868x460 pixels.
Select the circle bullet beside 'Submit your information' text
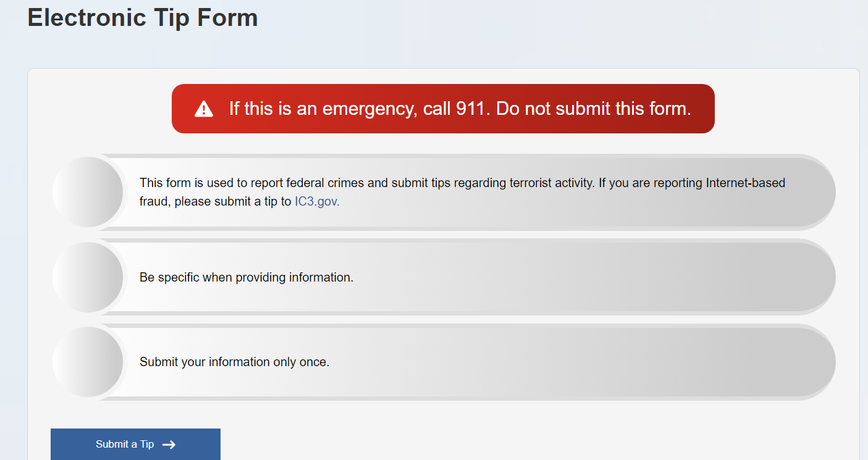pyautogui.click(x=88, y=362)
